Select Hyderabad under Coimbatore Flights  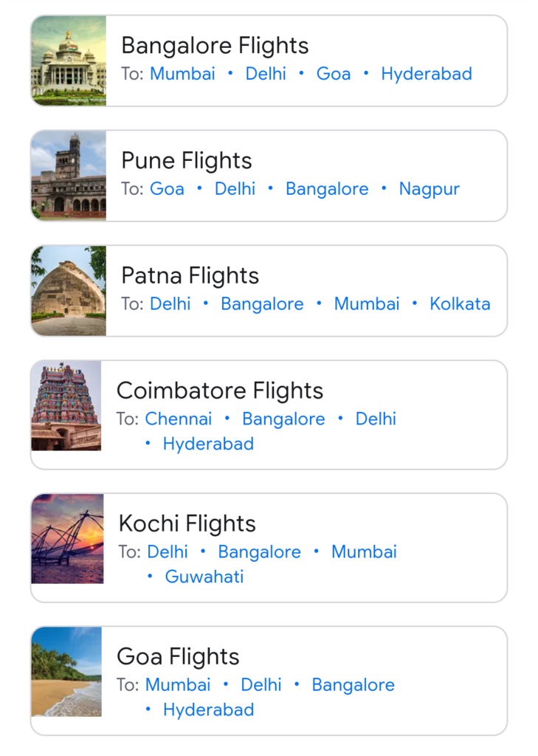point(208,444)
